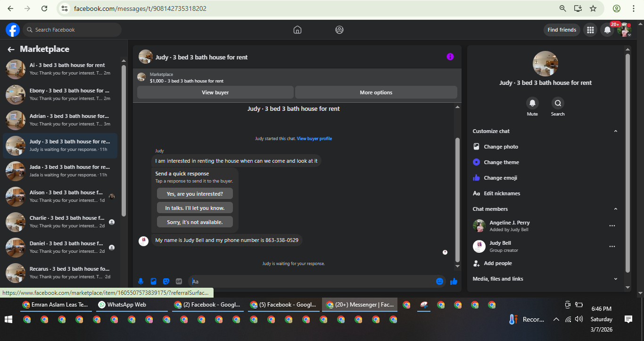Open options for Angeline J. Perry
The image size is (644, 341).
(612, 225)
